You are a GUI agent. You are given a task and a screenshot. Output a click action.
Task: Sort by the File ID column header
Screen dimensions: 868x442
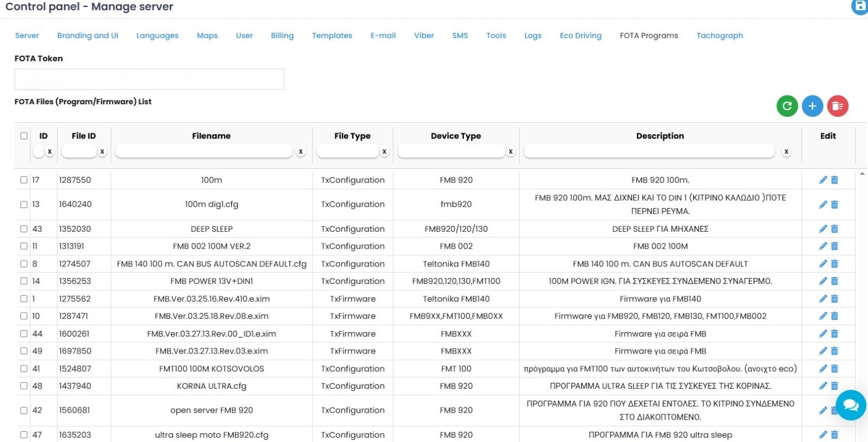coord(84,136)
